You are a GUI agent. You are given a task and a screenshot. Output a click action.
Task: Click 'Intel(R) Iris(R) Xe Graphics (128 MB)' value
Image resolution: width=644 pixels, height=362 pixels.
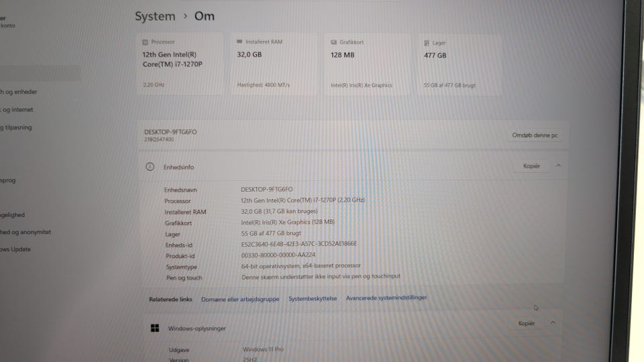point(288,222)
